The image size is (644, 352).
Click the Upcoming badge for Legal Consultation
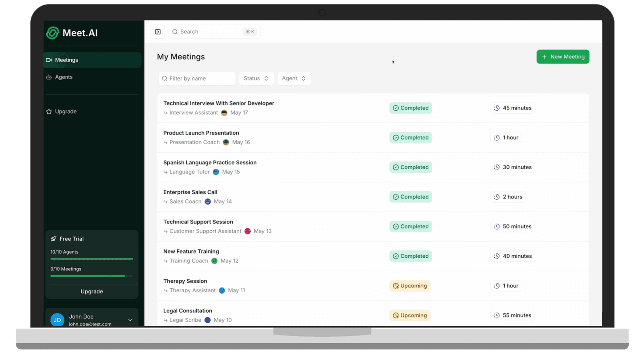[x=410, y=315]
